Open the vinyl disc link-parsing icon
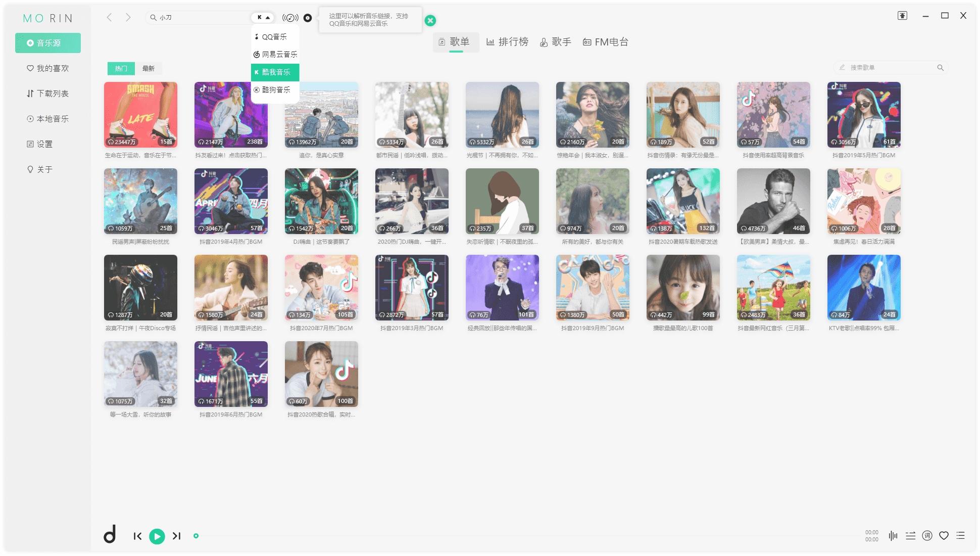 (x=308, y=18)
